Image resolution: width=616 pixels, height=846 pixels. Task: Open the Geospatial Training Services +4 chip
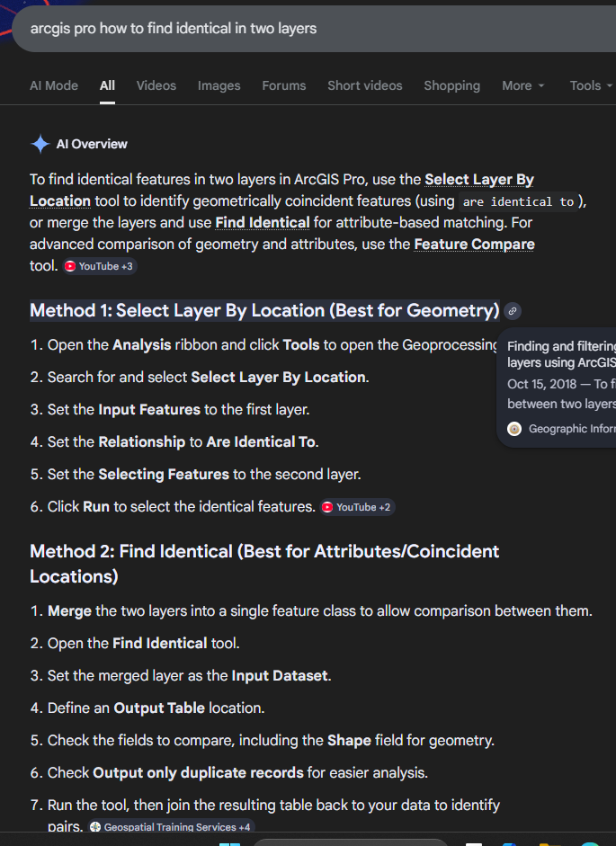172,827
